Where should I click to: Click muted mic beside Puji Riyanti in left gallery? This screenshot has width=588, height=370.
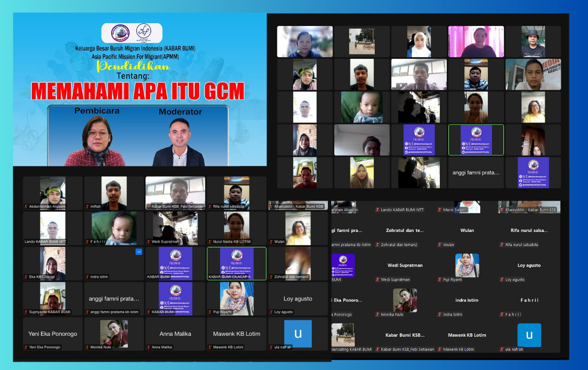210,312
